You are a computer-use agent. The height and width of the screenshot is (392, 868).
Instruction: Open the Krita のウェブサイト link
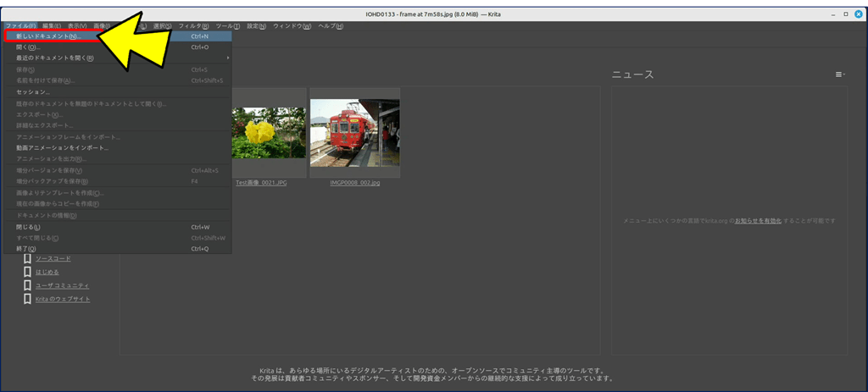coord(63,299)
